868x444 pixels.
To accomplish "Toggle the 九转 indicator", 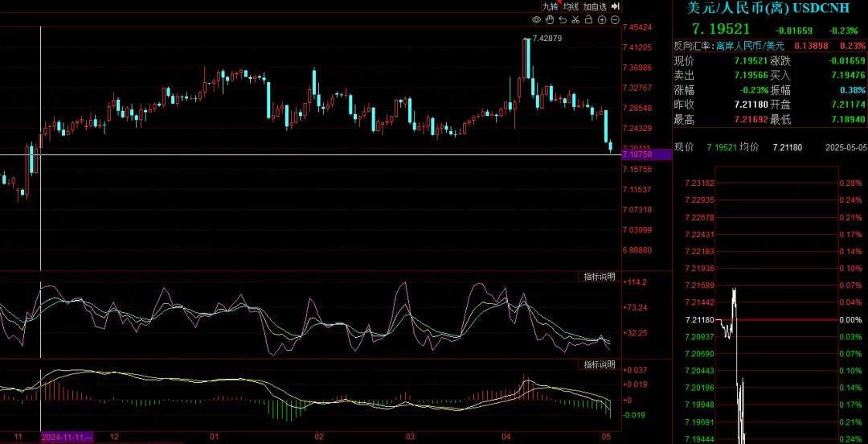I will [550, 6].
